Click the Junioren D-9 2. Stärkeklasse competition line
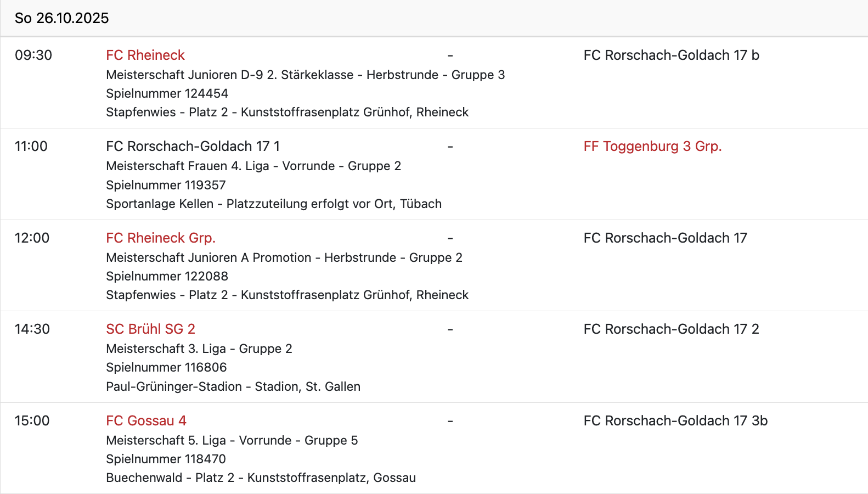Viewport: 868px width, 494px height. coord(305,75)
